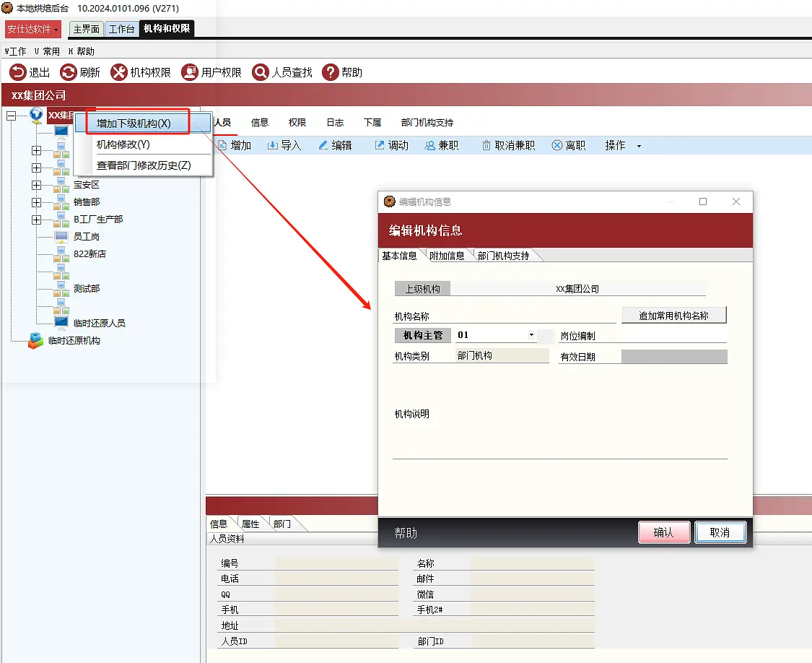
Task: Click the 确认 button in dialog
Action: tap(664, 532)
